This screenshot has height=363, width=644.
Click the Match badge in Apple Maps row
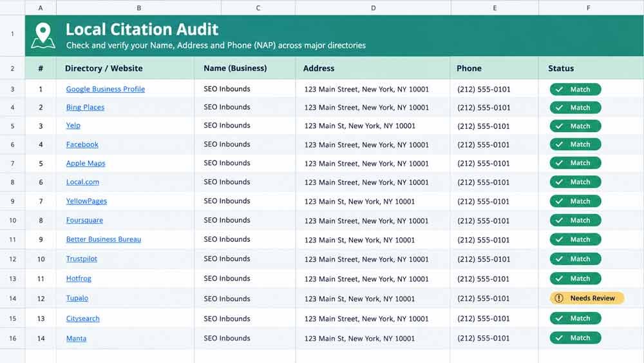click(575, 162)
